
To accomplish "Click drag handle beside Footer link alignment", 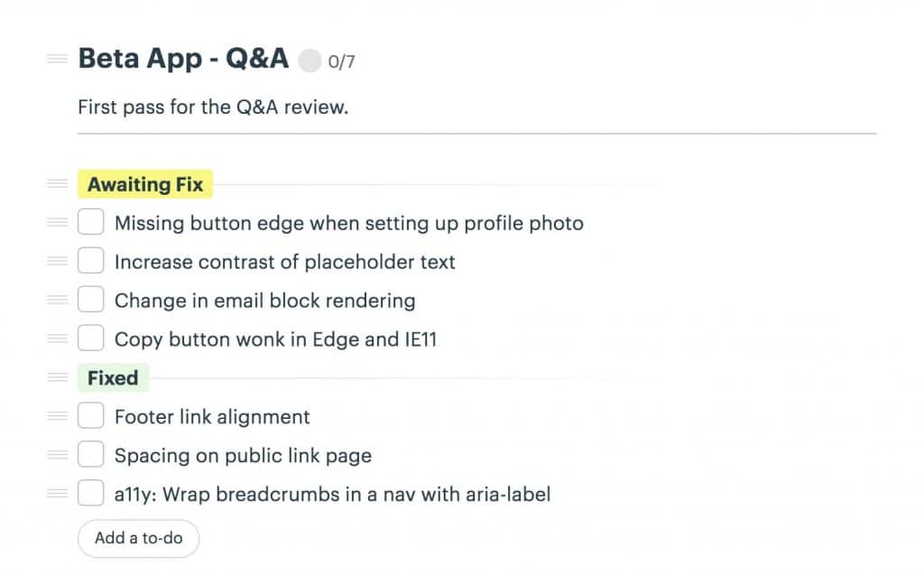I will pyautogui.click(x=58, y=416).
